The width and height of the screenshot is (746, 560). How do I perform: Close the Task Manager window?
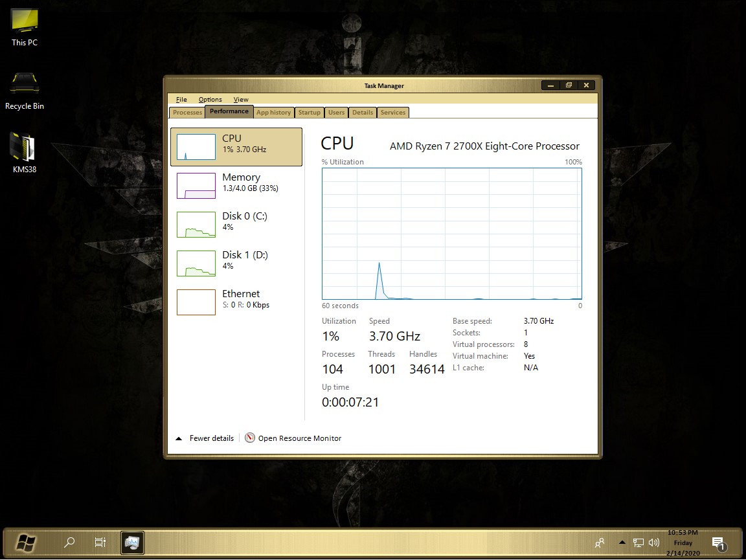586,85
